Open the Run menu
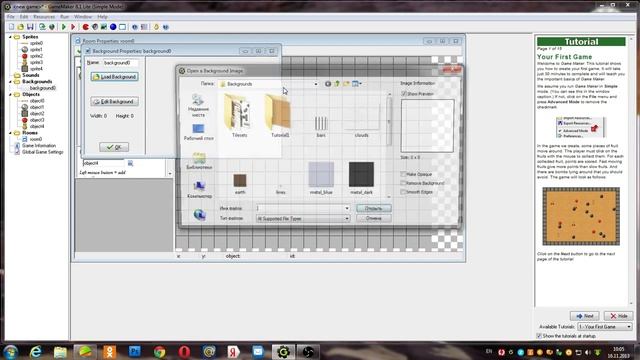The height and width of the screenshot is (360, 640). [x=64, y=17]
